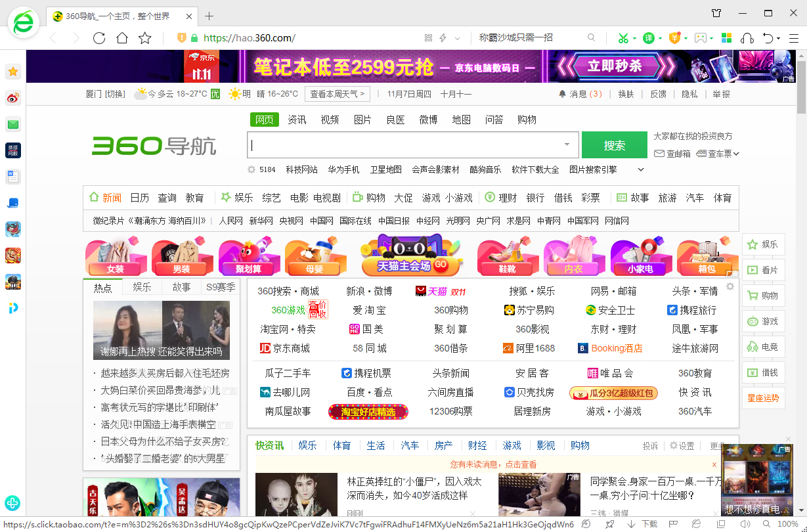Toggle the bookmark star in the address bar

click(x=144, y=38)
